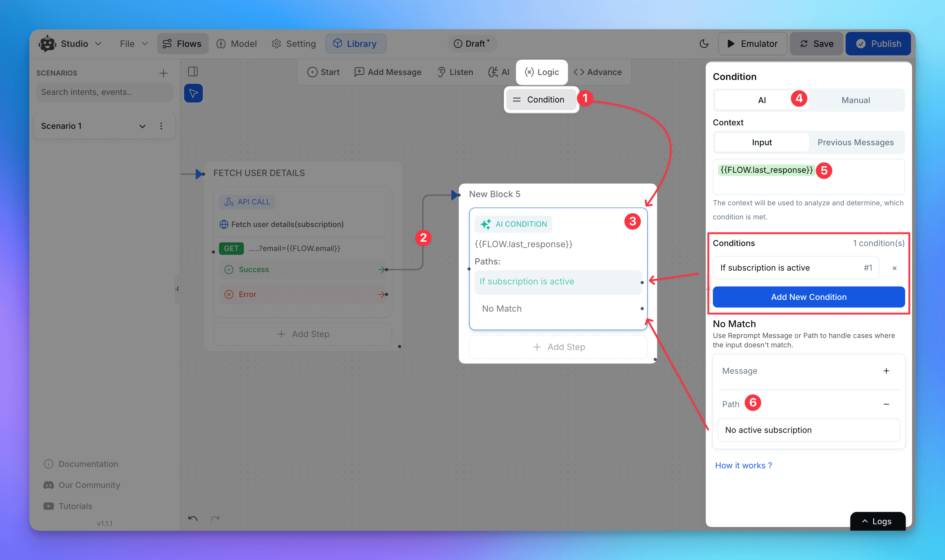This screenshot has width=945, height=560.
Task: Click the globe icon beside Fetch user details
Action: (x=224, y=225)
